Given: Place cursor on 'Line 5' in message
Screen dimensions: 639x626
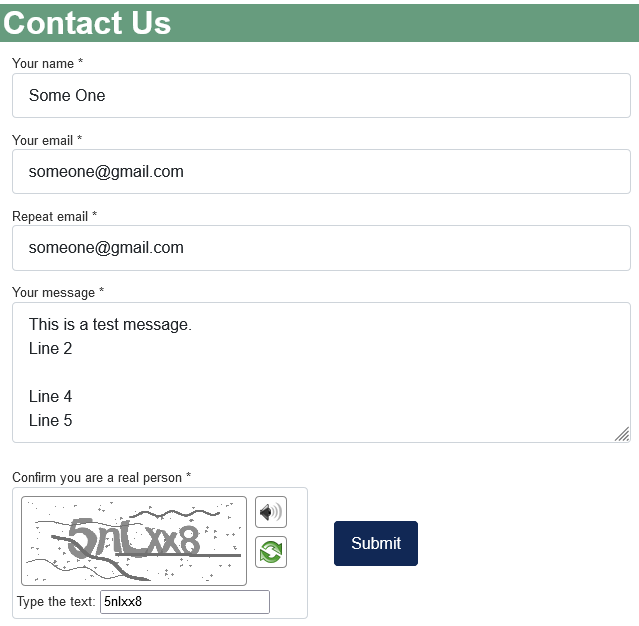Looking at the screenshot, I should 51,421.
